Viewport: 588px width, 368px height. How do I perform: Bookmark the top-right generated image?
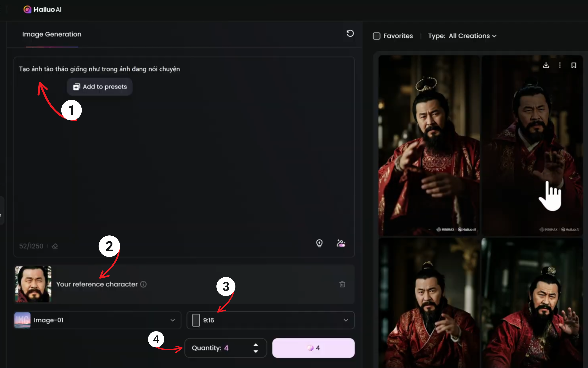(574, 65)
